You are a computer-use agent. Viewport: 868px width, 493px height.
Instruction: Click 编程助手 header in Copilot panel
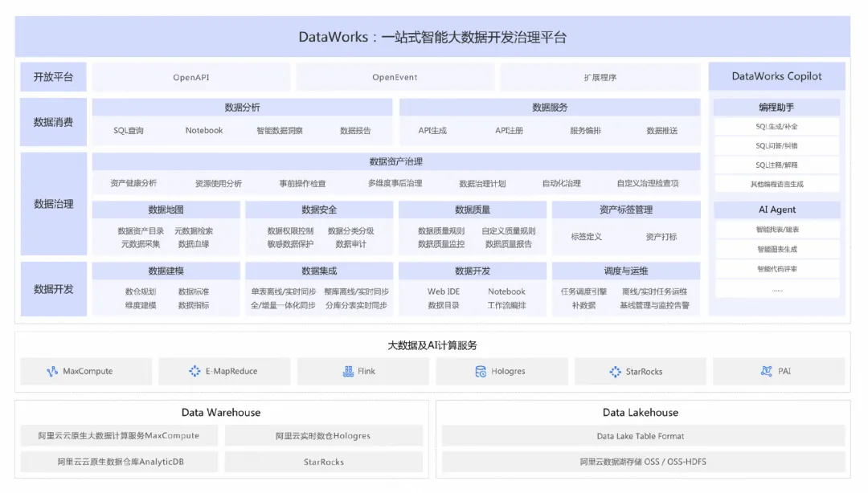click(x=776, y=108)
